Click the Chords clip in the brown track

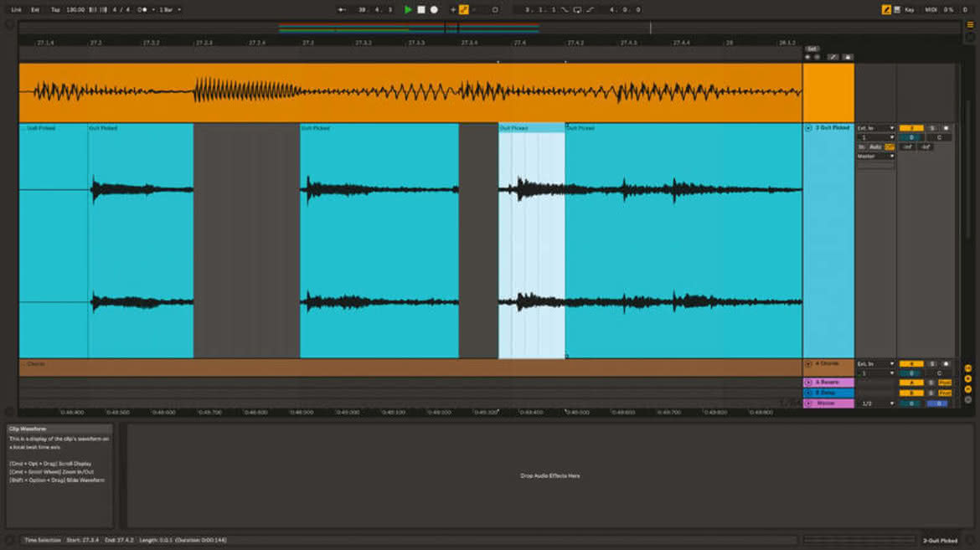(410, 367)
